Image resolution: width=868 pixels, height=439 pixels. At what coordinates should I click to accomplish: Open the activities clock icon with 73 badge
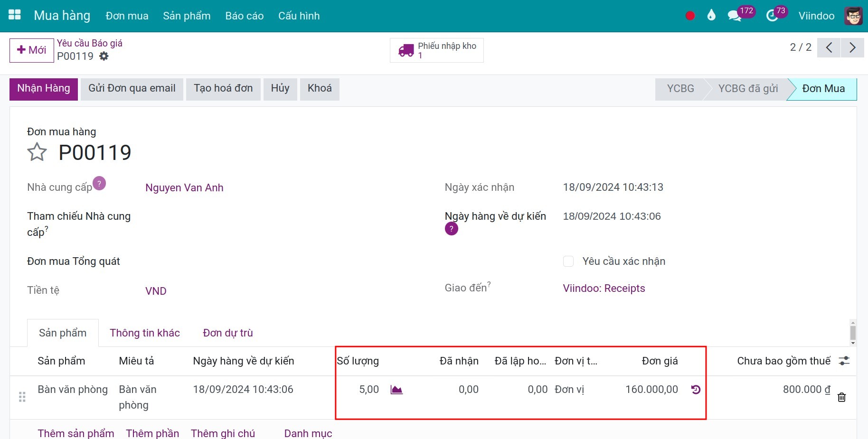coord(773,16)
